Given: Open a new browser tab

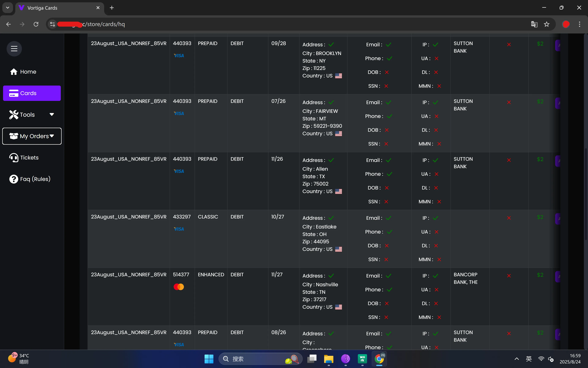Looking at the screenshot, I should click(112, 8).
